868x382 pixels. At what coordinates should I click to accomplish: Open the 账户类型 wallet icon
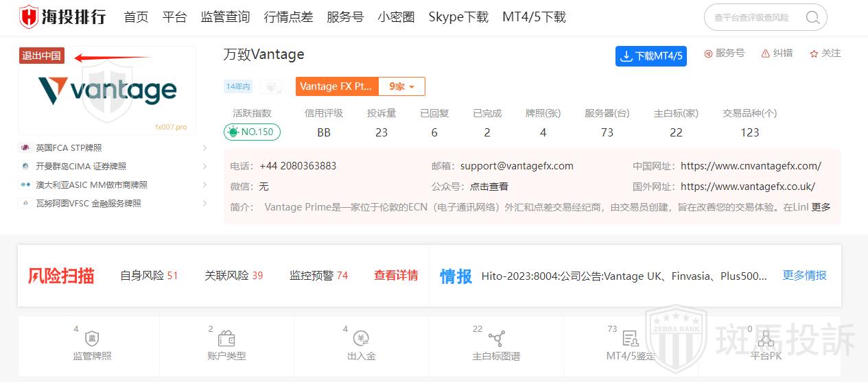click(226, 339)
